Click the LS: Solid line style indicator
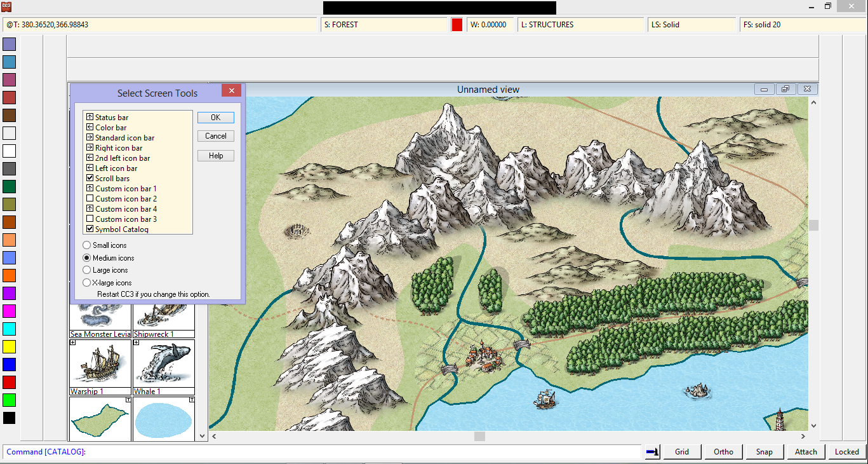The height and width of the screenshot is (464, 868). pyautogui.click(x=692, y=25)
